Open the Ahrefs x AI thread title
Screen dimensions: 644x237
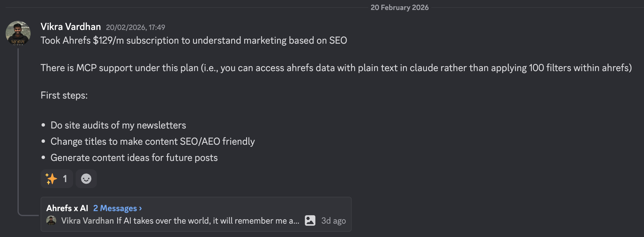[x=67, y=208]
